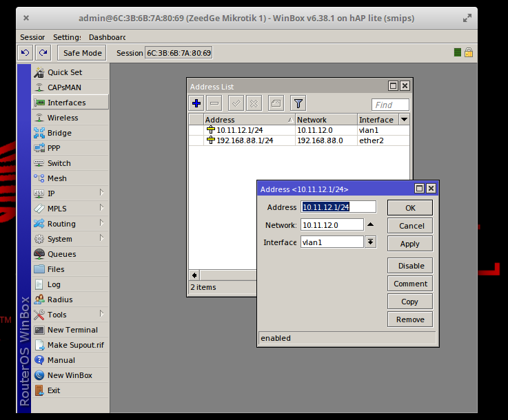Sort by the Network column header
This screenshot has width=508, height=420.
[326, 120]
